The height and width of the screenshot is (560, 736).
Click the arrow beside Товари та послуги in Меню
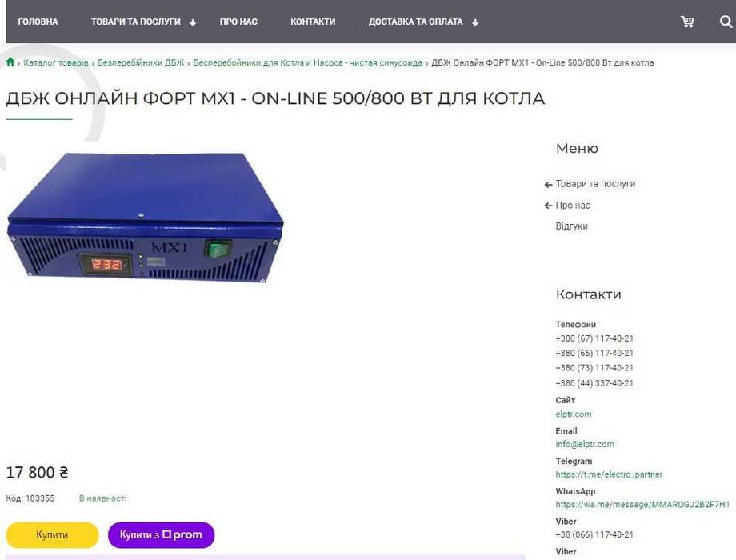click(x=548, y=185)
